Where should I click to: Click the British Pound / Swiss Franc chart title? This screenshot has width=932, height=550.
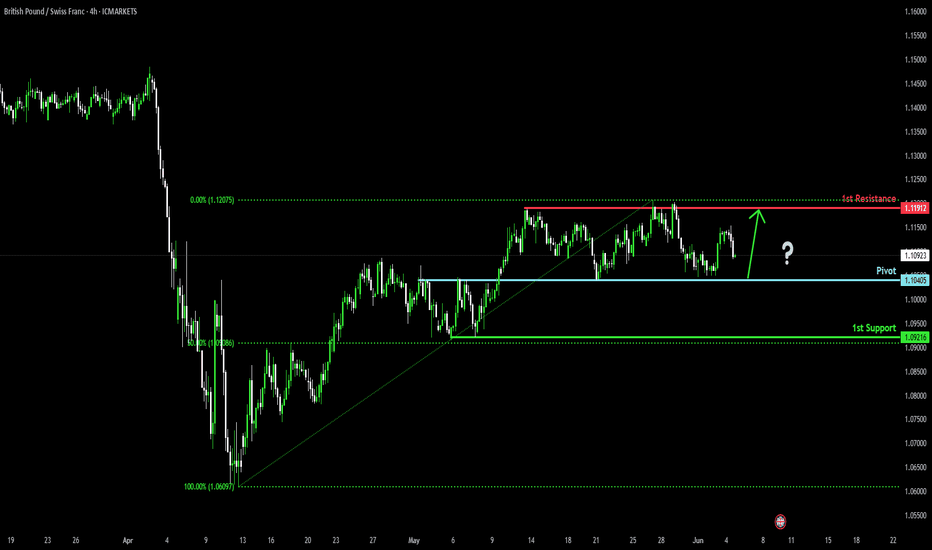71,11
